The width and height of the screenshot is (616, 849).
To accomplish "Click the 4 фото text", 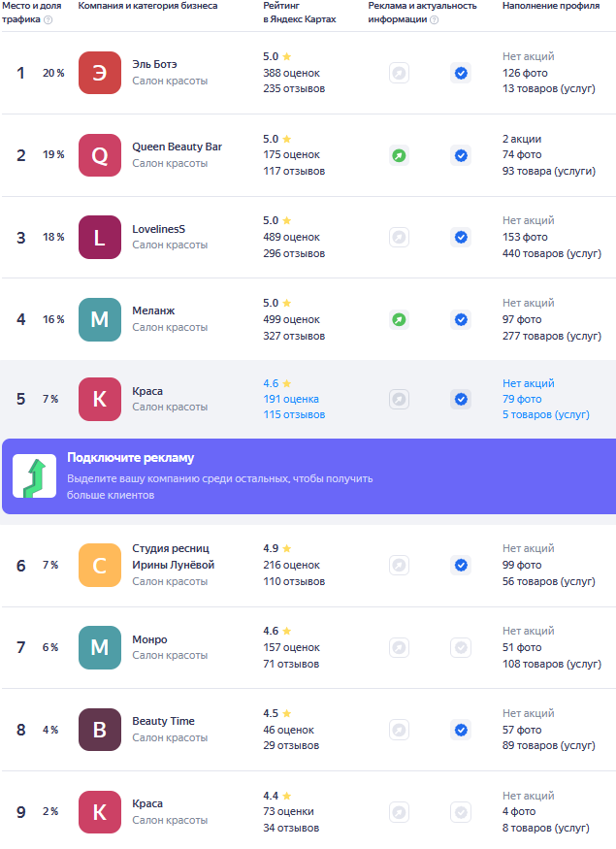I will [519, 811].
